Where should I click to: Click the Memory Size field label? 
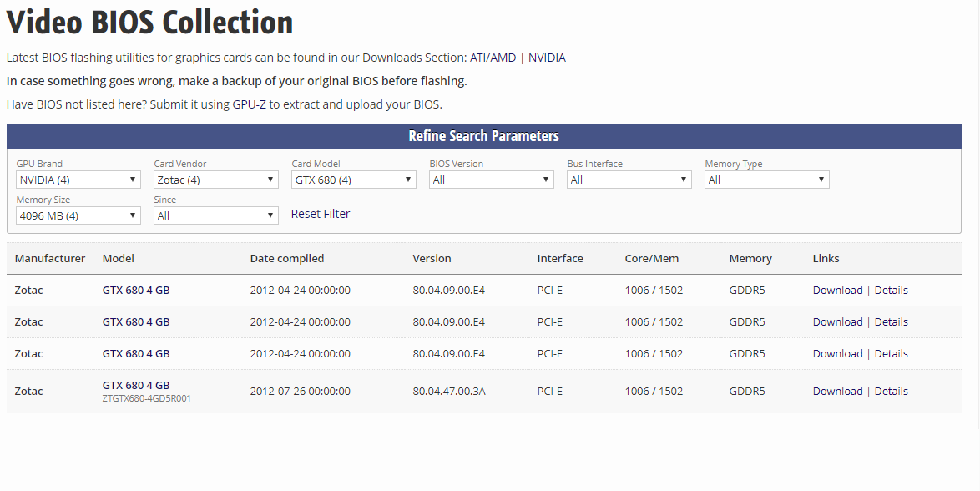coord(43,200)
